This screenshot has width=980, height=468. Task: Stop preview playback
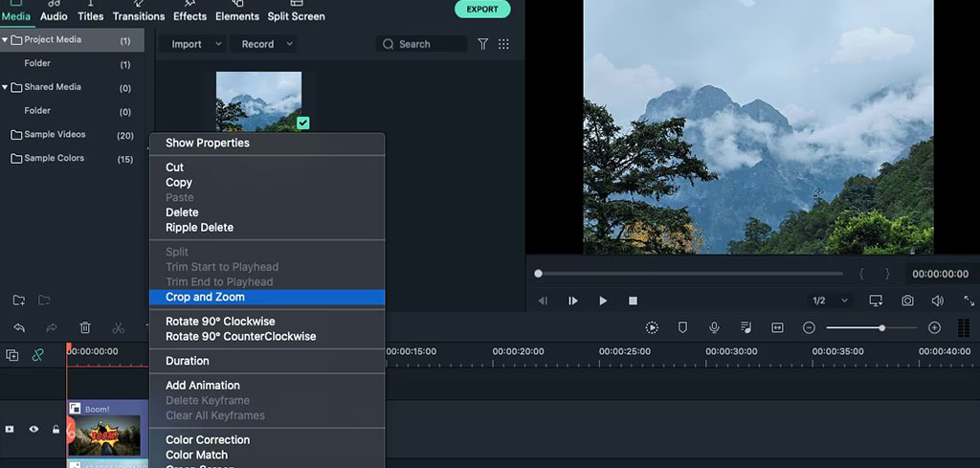tap(633, 301)
